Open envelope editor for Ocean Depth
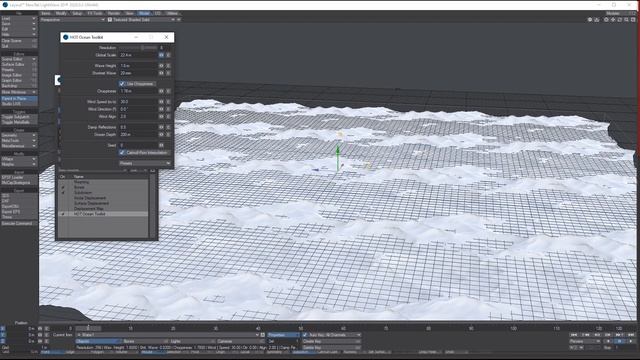 (x=161, y=134)
